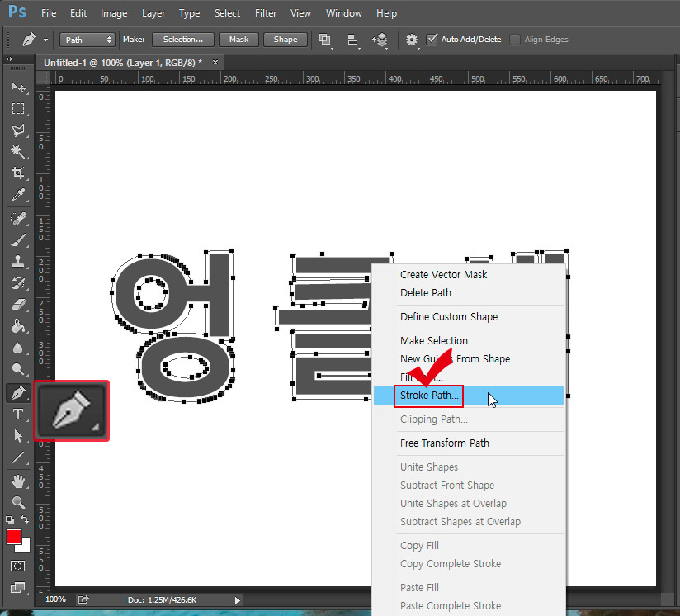Select the Brush tool

(18, 240)
